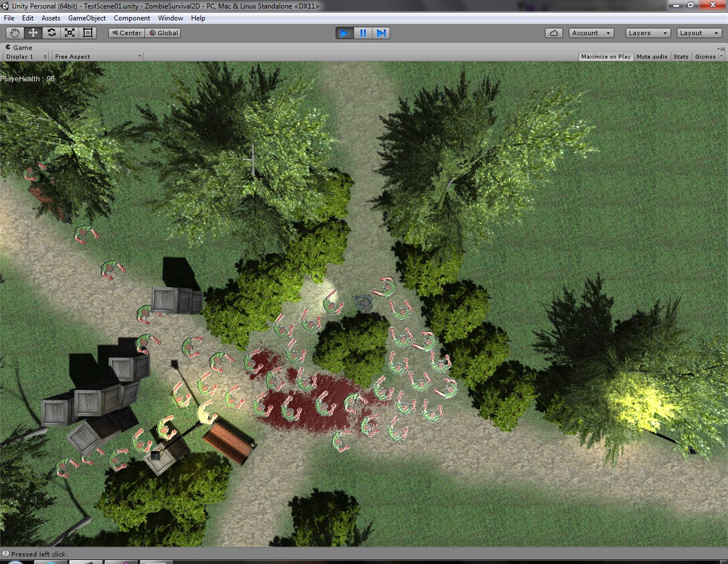
Task: Click the 'Pressed left click.' console message
Action: [x=39, y=554]
